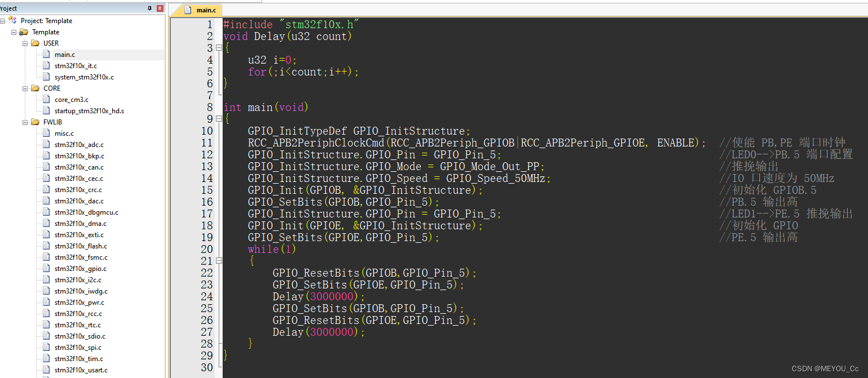Close the Project panel with the red X

(160, 8)
